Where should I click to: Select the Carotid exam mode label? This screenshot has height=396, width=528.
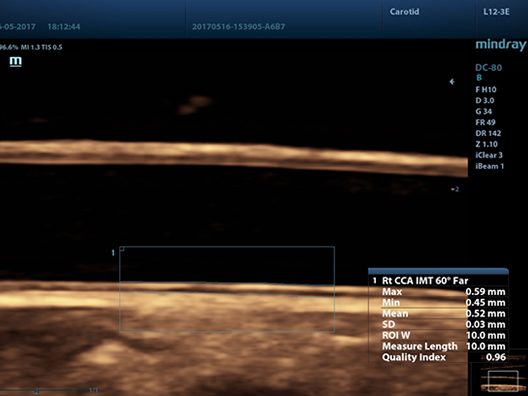point(404,12)
